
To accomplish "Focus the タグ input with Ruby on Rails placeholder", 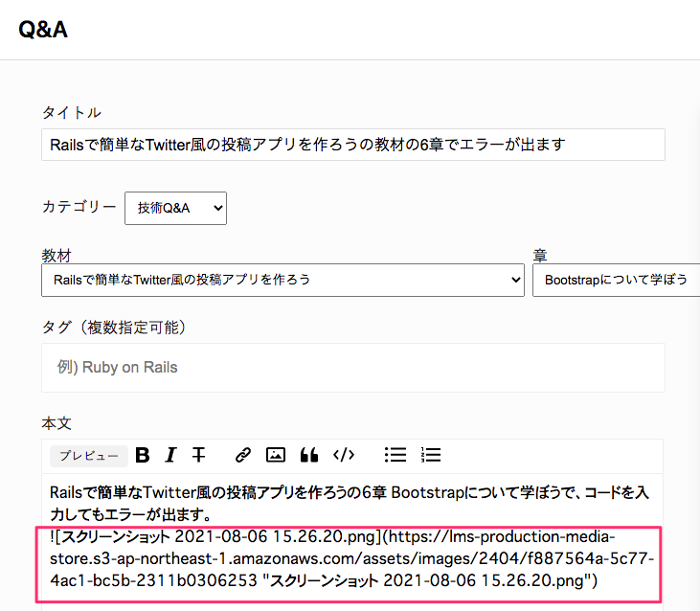I will tap(353, 368).
